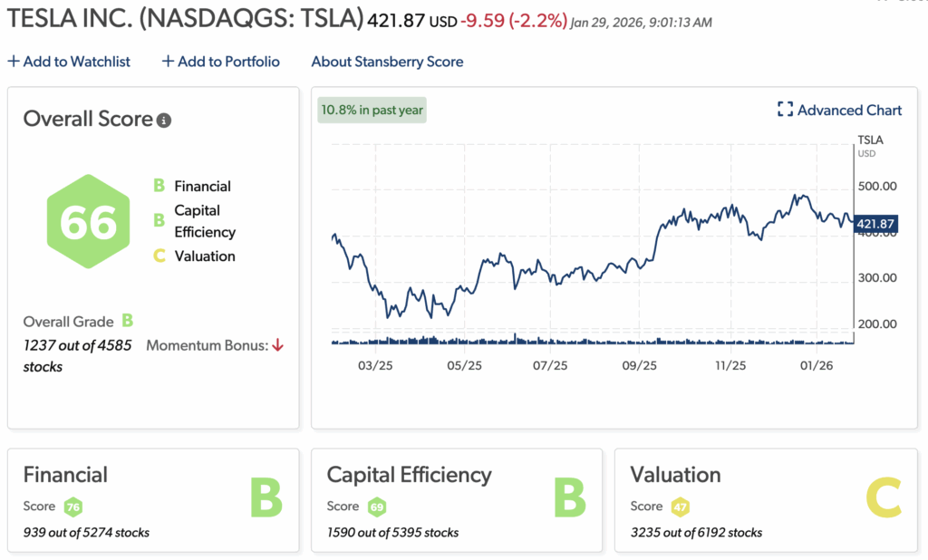The image size is (928, 560).
Task: Click the plus icon before Add to Watchlist
Action: pyautogui.click(x=12, y=61)
